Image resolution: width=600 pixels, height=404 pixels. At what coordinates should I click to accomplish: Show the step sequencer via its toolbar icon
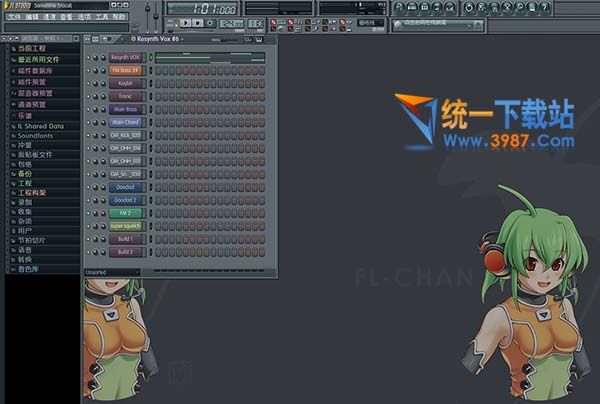coord(412,7)
